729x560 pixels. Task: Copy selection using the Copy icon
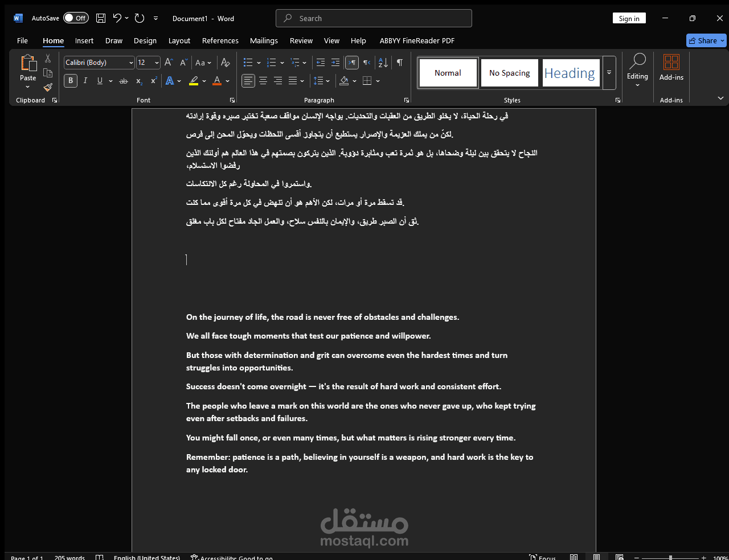[48, 73]
